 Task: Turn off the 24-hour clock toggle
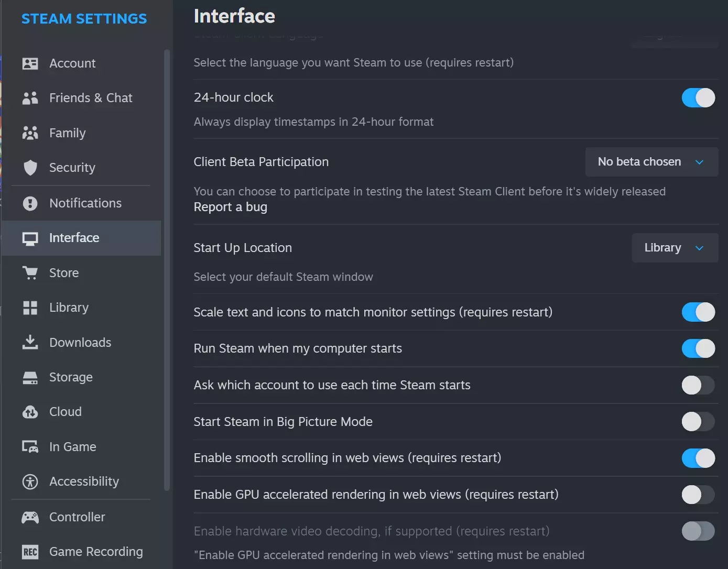point(698,98)
